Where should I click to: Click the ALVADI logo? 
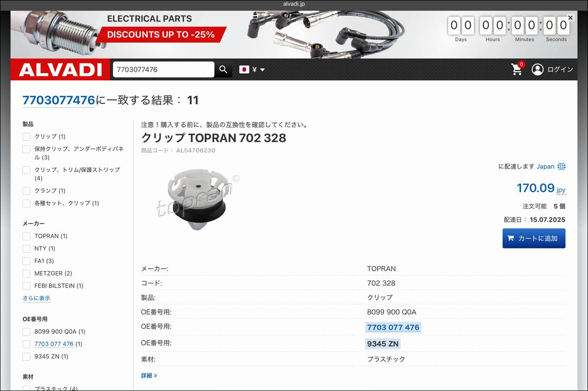click(x=60, y=69)
